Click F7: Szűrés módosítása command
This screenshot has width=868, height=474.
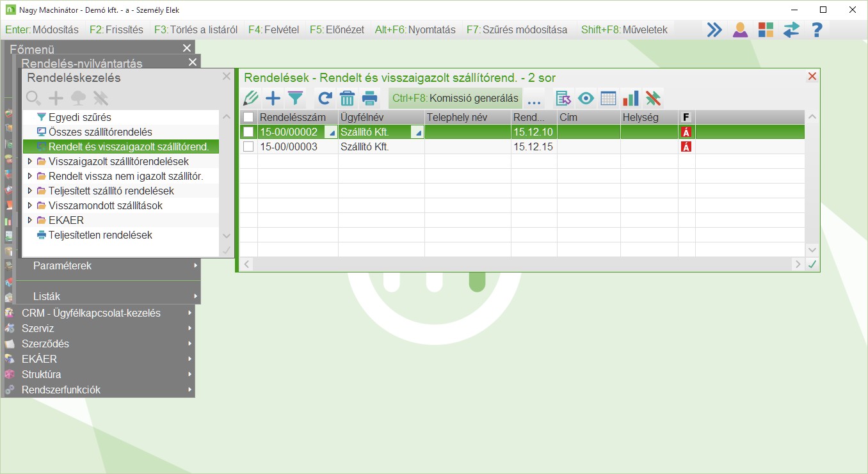point(517,29)
